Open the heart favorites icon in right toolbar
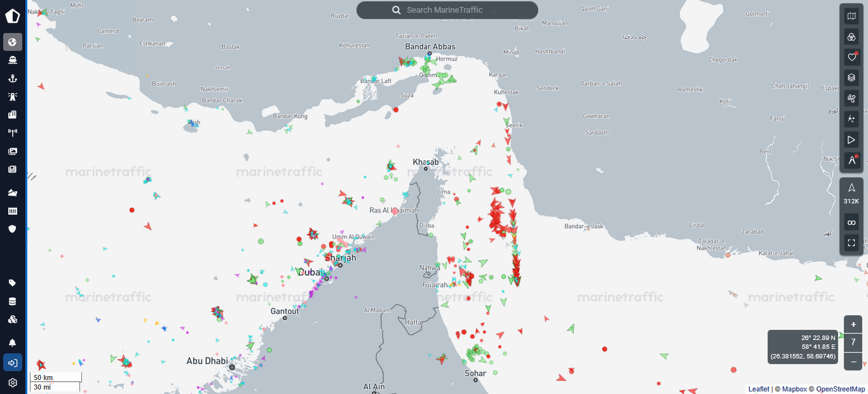The height and width of the screenshot is (394, 868). click(851, 57)
